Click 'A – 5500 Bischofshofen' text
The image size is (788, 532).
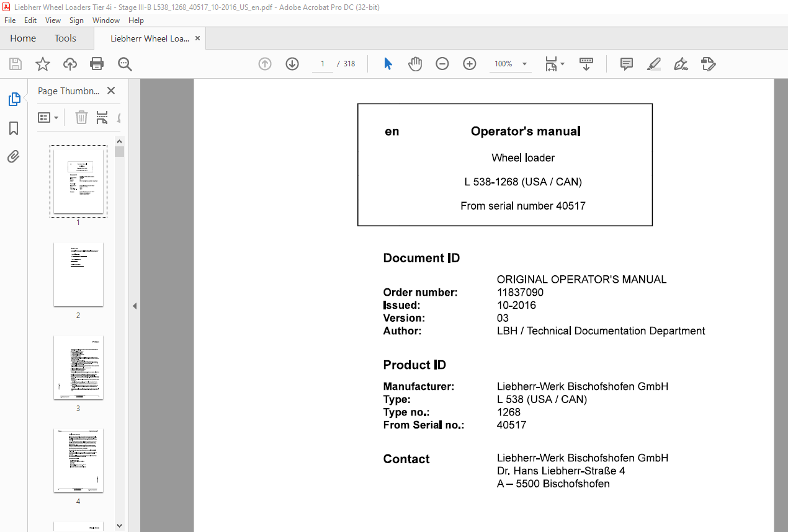pyautogui.click(x=553, y=484)
